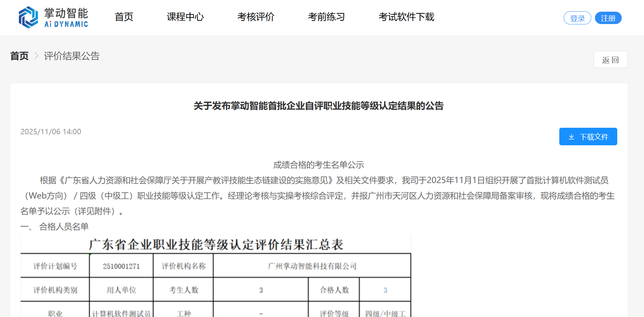Click the 评价结果公告 breadcrumb entry
Viewport: 644px width, 317px height.
(x=72, y=56)
